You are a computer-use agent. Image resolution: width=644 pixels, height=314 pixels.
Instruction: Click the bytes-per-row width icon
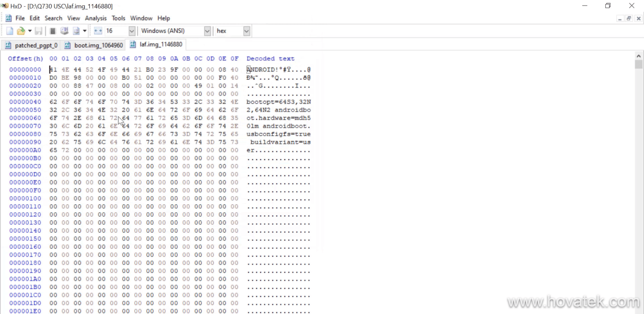[98, 31]
